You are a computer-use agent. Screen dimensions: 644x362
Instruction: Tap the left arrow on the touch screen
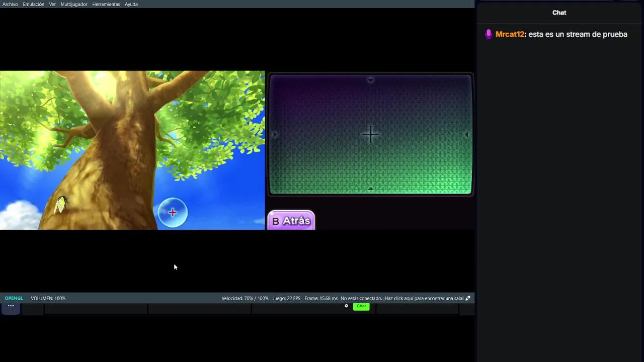[275, 134]
